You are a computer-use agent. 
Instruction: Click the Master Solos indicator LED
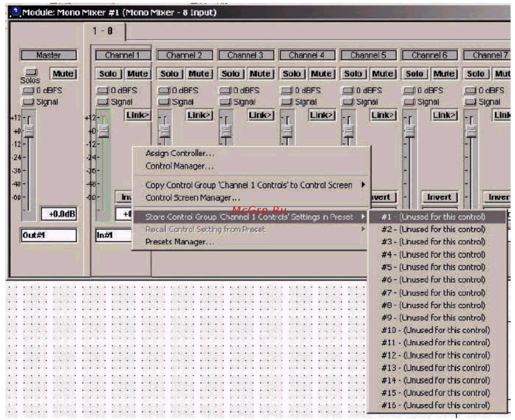click(x=31, y=72)
